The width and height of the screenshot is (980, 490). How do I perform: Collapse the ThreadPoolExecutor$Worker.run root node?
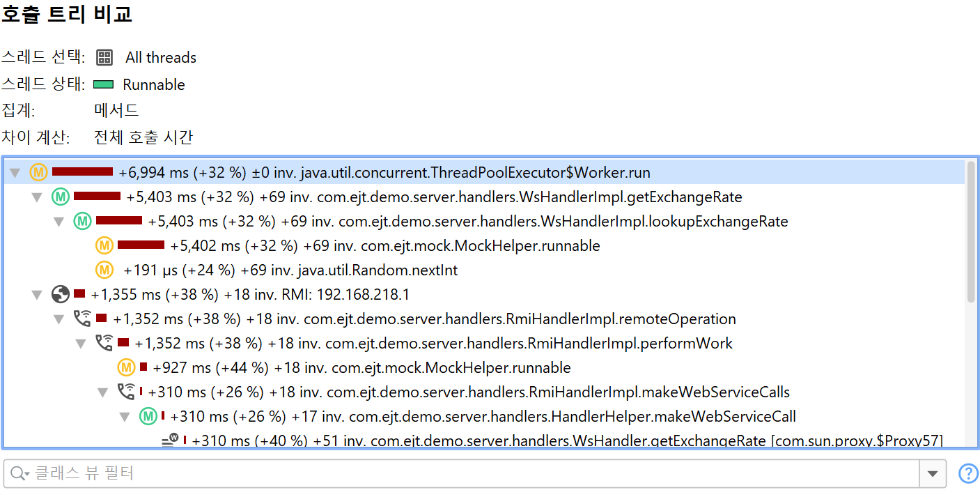coord(15,173)
